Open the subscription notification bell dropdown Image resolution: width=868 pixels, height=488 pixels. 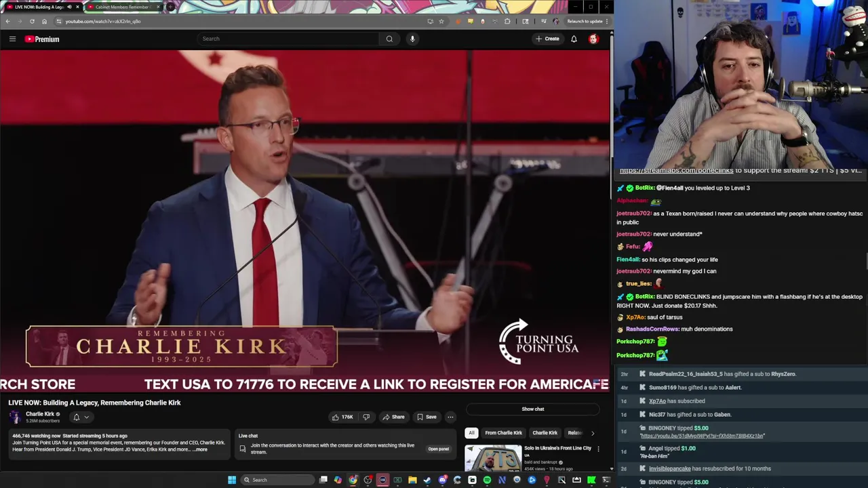(81, 417)
